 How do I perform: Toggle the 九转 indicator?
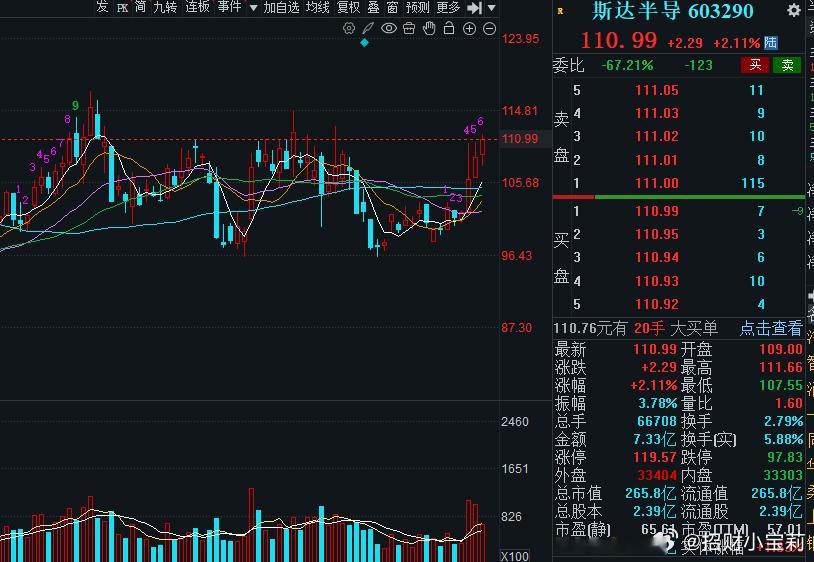point(166,7)
